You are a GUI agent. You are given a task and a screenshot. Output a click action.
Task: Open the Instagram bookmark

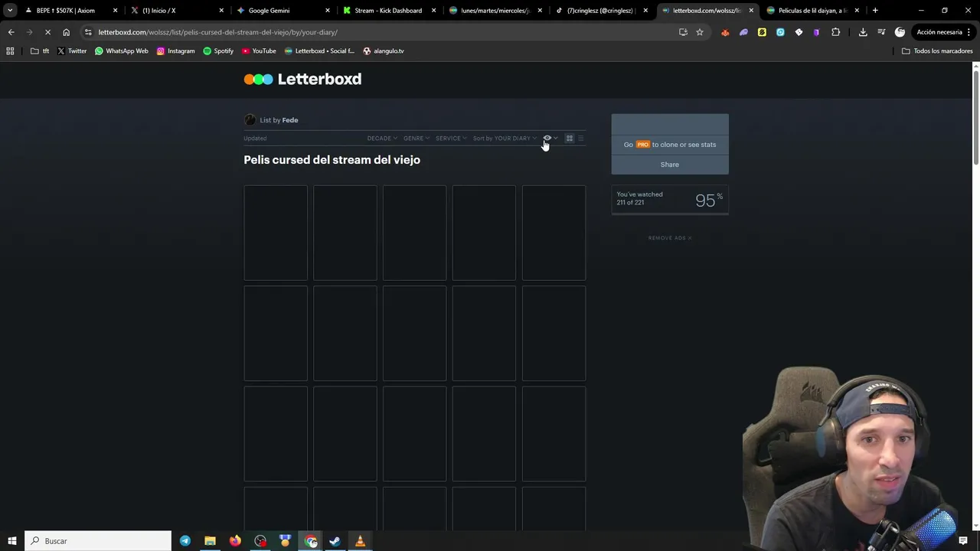(176, 51)
